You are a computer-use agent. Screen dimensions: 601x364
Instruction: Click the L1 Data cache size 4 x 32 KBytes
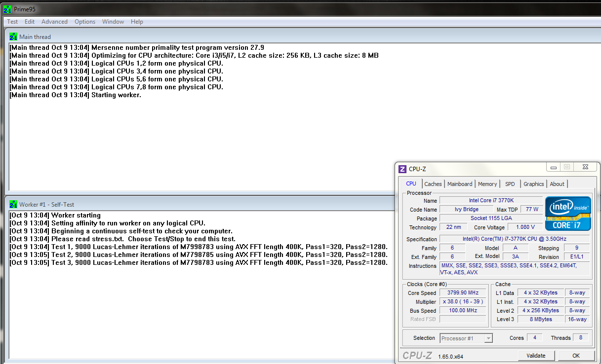tap(541, 293)
